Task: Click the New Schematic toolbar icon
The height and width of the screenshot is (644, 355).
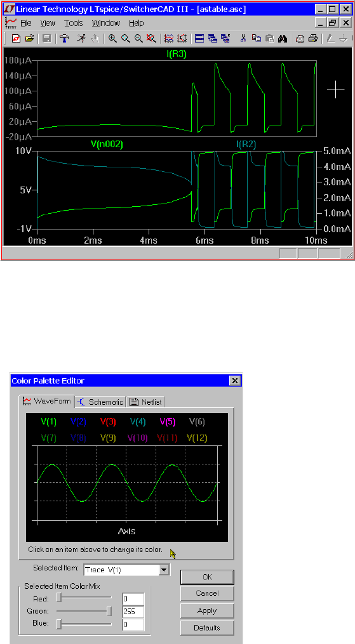Action: tap(16, 39)
